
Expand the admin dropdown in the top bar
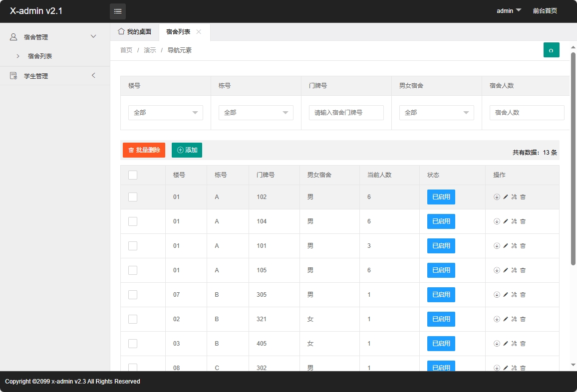coord(509,11)
